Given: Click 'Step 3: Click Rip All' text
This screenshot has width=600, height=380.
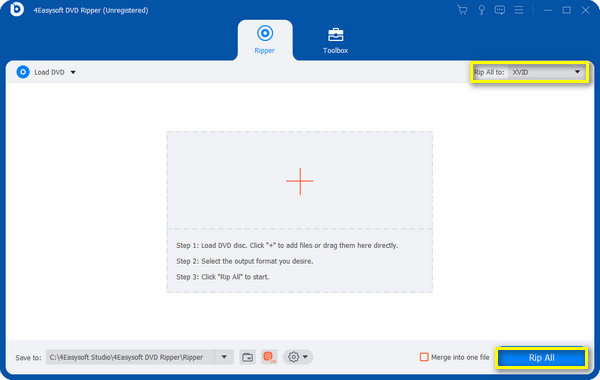Looking at the screenshot, I should pos(223,277).
